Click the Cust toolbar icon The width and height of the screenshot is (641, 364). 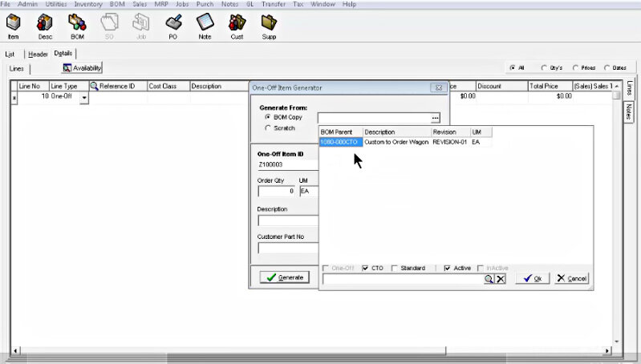pyautogui.click(x=237, y=26)
